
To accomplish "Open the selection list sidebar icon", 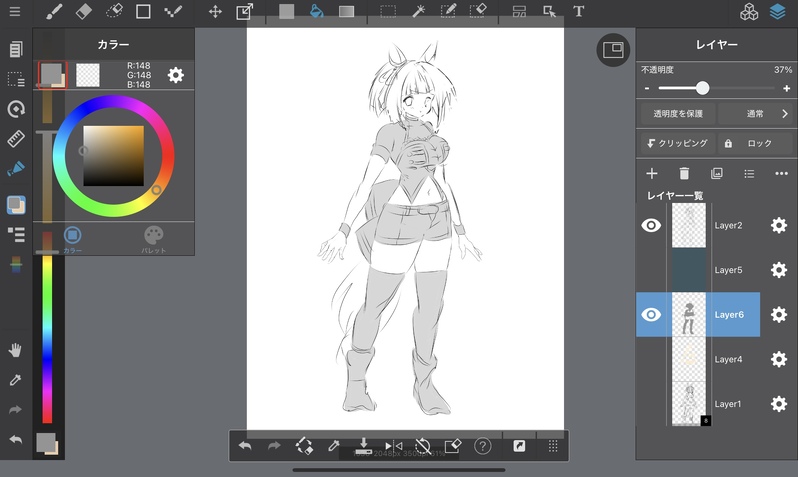I will click(x=16, y=79).
